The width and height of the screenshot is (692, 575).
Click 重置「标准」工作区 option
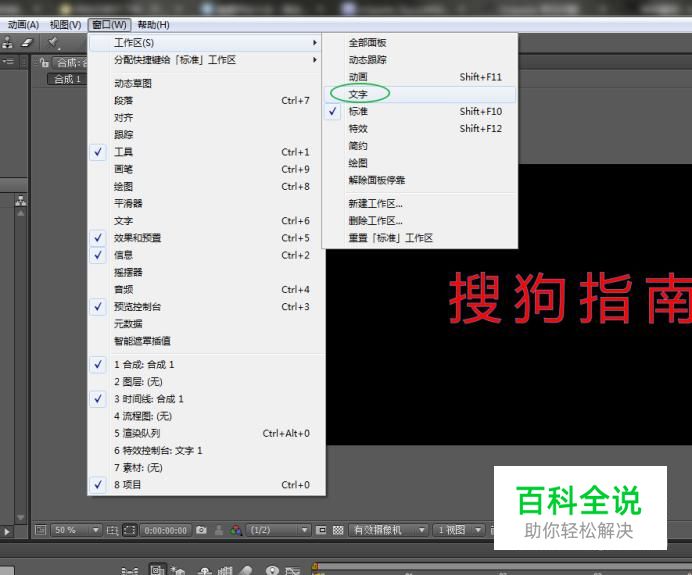click(420, 238)
